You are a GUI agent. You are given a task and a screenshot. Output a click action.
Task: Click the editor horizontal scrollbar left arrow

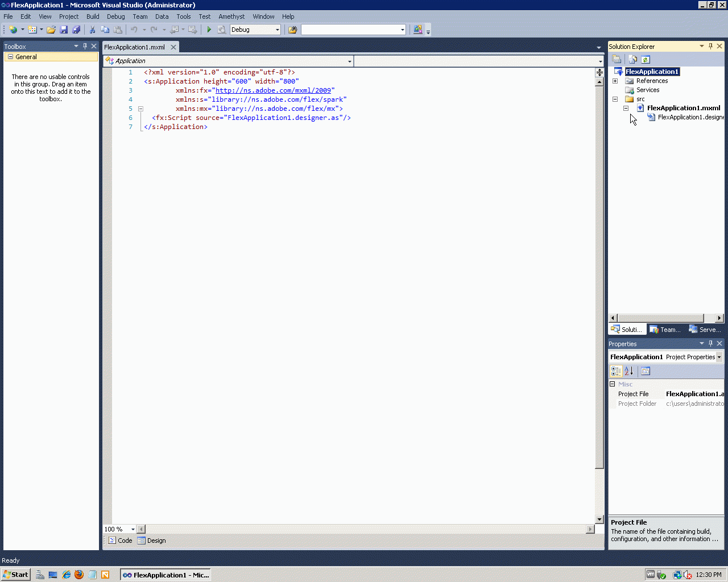[142, 529]
